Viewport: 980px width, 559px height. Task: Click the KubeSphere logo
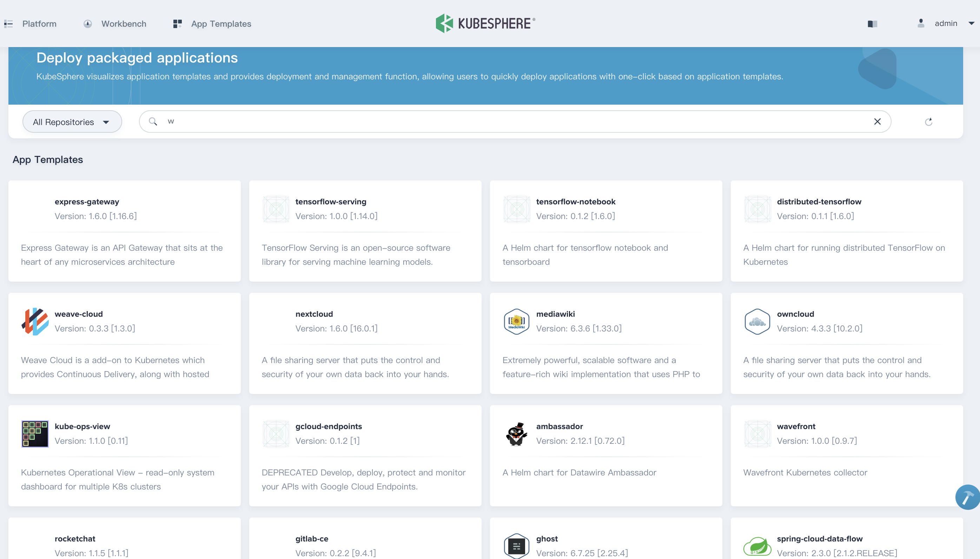[x=485, y=24]
